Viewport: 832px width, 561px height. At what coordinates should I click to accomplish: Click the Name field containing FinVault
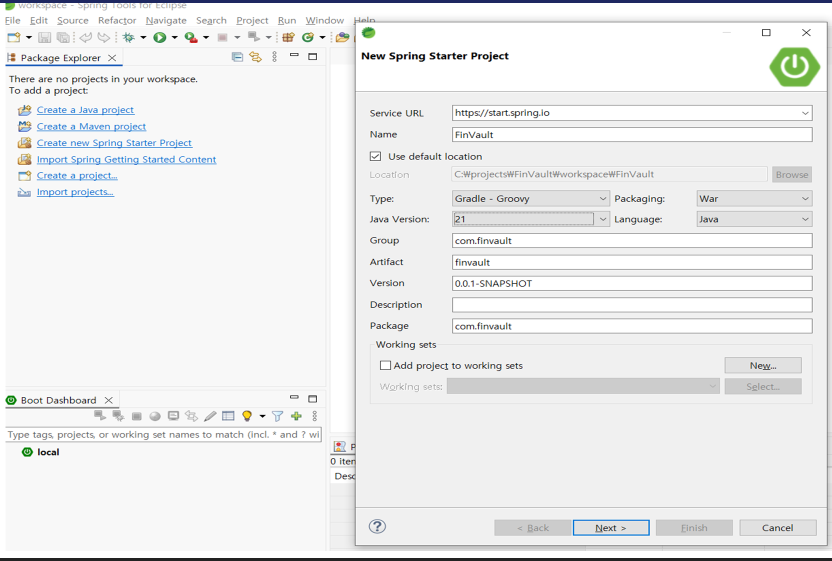pos(632,134)
